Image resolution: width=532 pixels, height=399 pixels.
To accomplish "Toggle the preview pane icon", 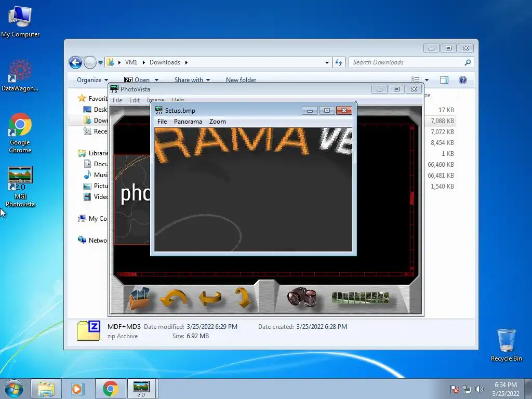I will pos(444,80).
